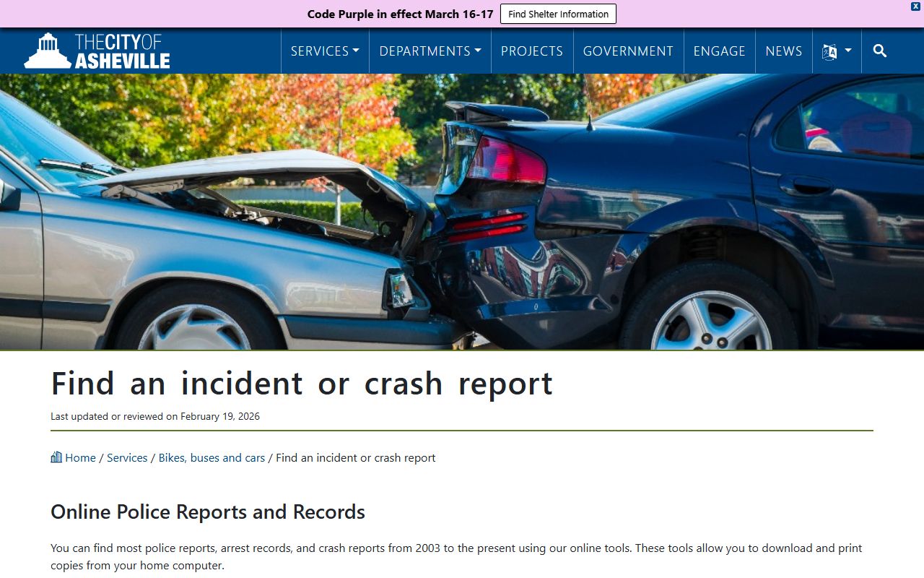Click the 'Last updated or reviewed on February 19, 2026' text

point(155,416)
